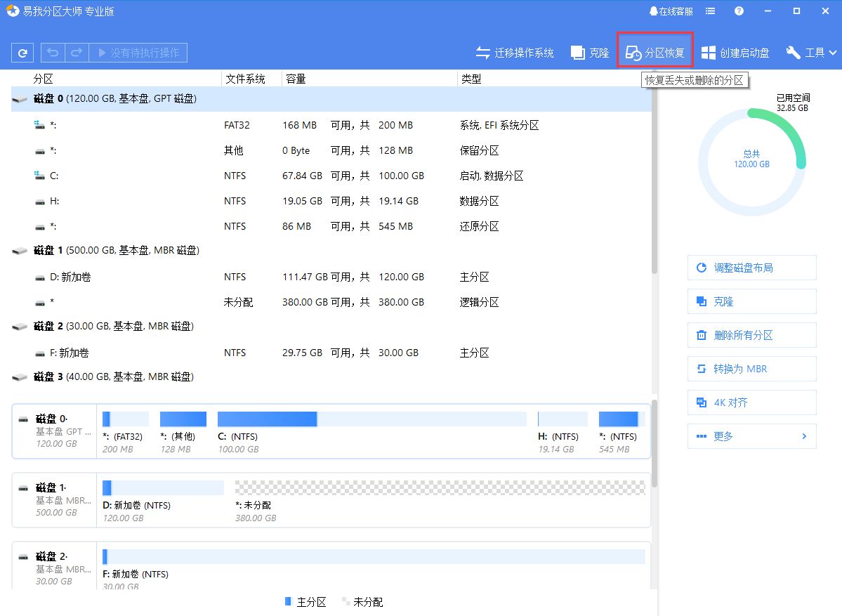Open the 克隆 toolbar item
842x616 pixels.
coord(590,53)
